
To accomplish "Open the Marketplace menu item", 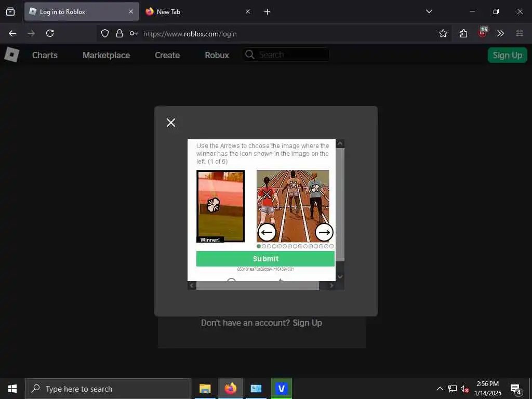I will pos(106,55).
